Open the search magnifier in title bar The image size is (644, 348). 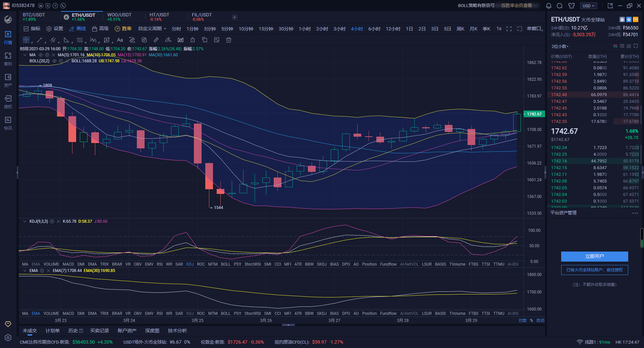(x=559, y=6)
